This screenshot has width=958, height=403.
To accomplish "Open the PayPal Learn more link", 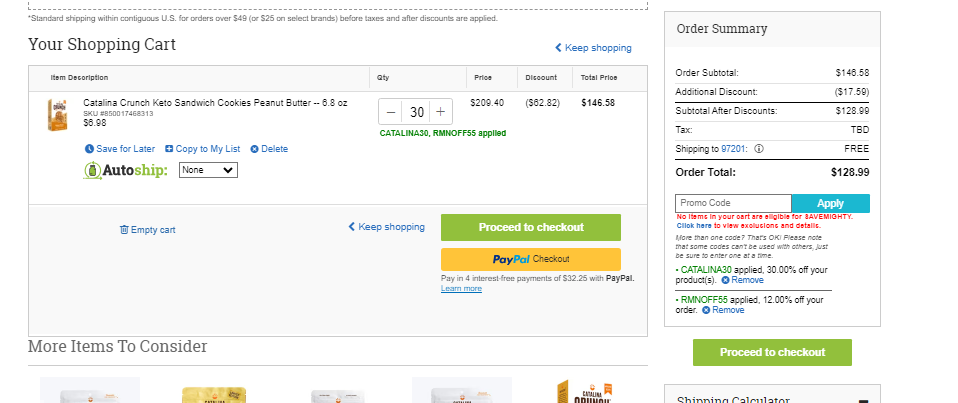I will tap(461, 288).
